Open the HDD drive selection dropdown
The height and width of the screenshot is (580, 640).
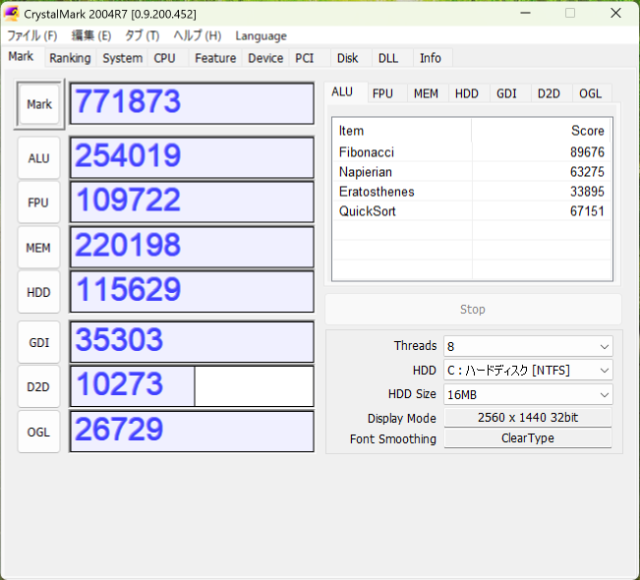pyautogui.click(x=527, y=370)
